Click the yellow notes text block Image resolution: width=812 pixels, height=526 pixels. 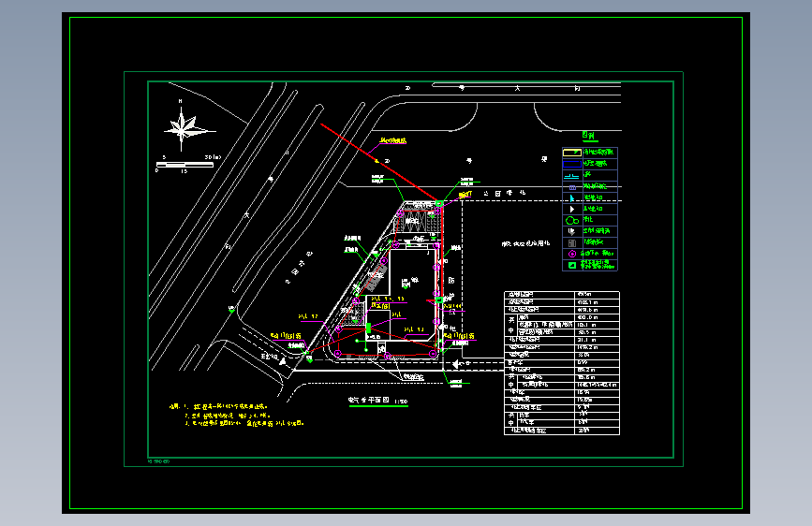point(237,415)
